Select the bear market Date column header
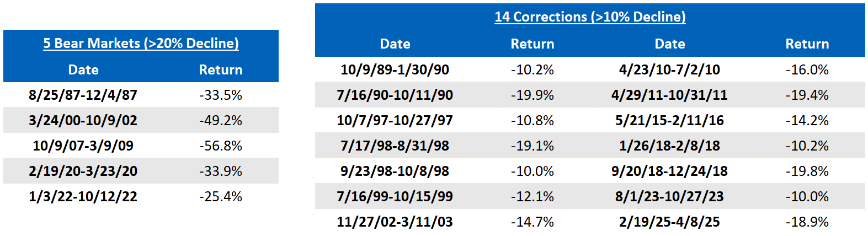Image resolution: width=868 pixels, height=236 pixels. point(83,69)
